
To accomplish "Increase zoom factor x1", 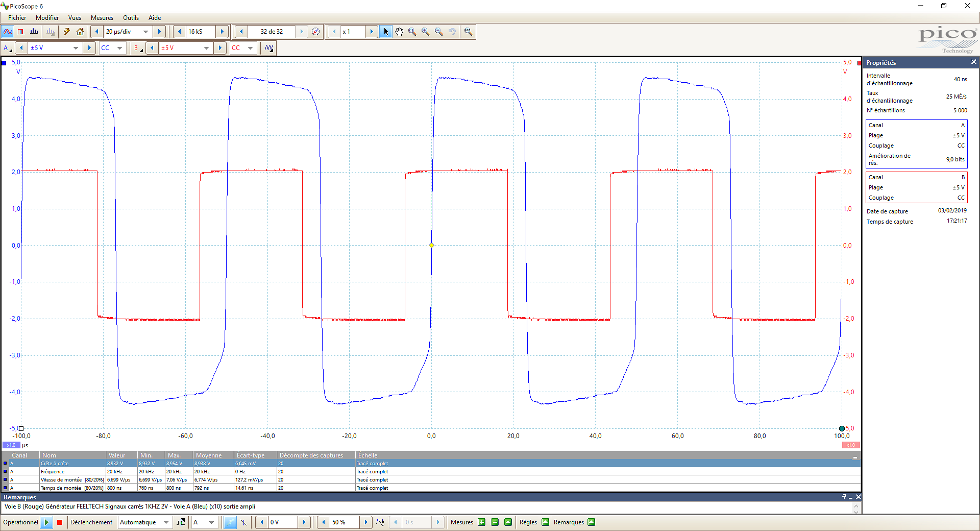I will (372, 32).
